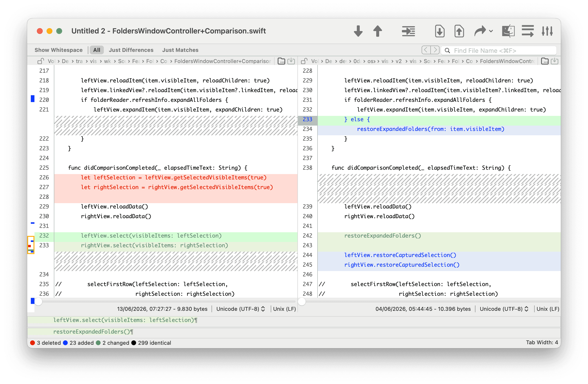Go to previous difference with up arrow
This screenshot has width=588, height=384.
coord(377,31)
